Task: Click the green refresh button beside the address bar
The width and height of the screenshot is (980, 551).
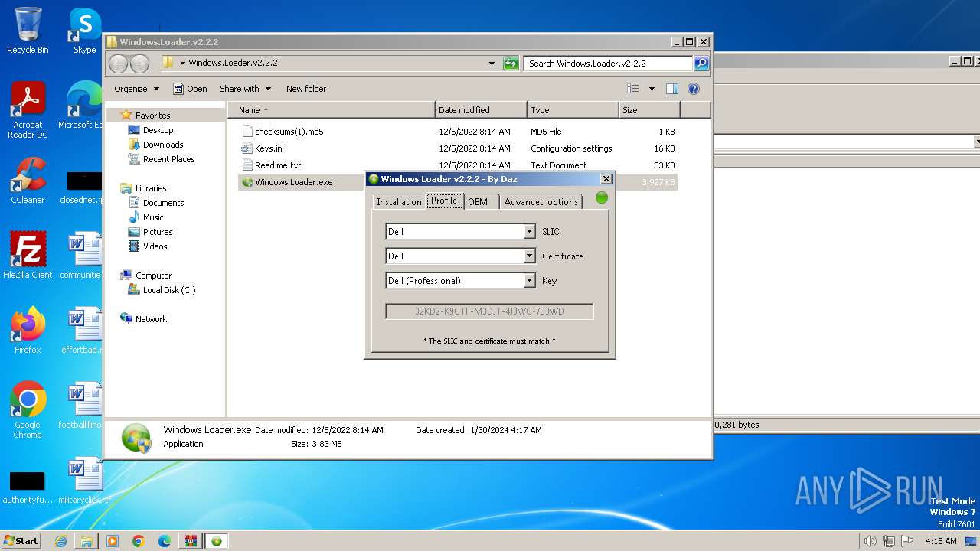Action: tap(511, 64)
